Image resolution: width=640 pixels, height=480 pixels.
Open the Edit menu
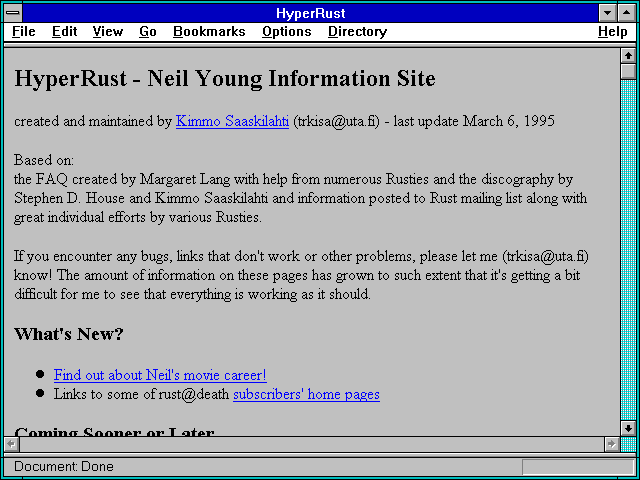(64, 31)
